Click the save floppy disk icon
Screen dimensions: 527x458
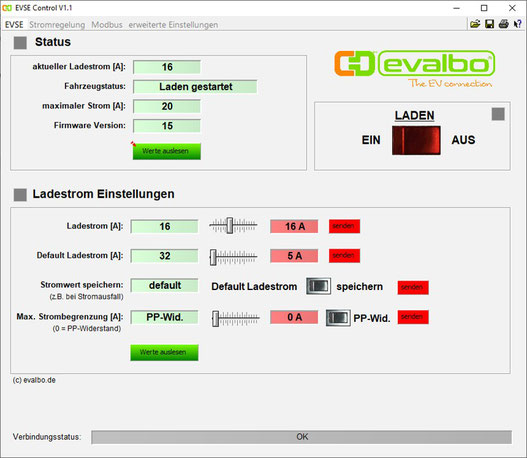point(489,24)
